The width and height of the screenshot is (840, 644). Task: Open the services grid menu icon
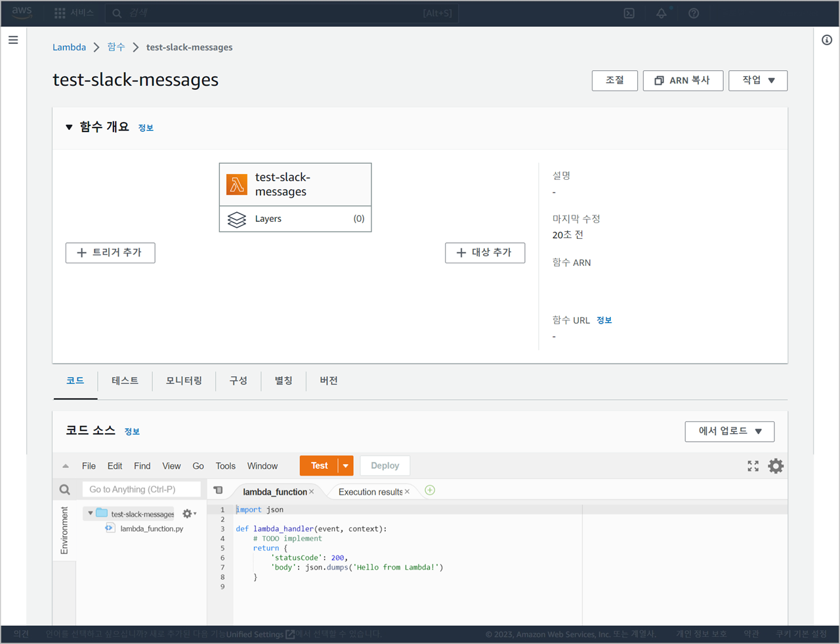60,13
